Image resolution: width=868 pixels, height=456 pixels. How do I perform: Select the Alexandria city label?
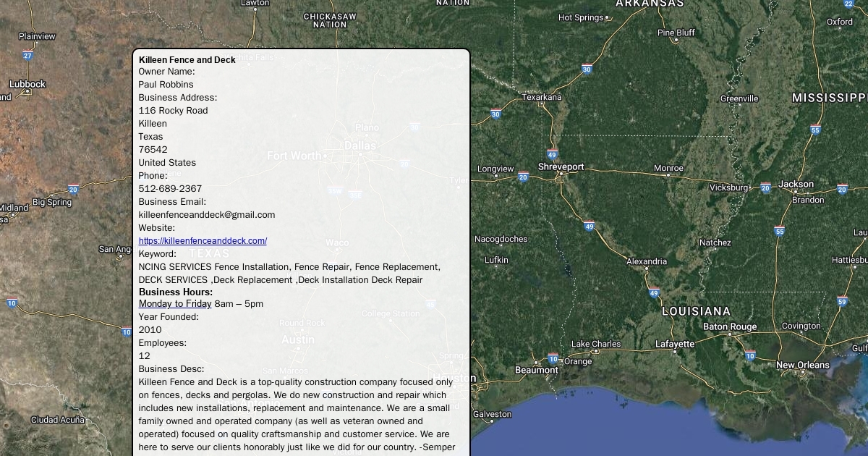click(x=647, y=261)
